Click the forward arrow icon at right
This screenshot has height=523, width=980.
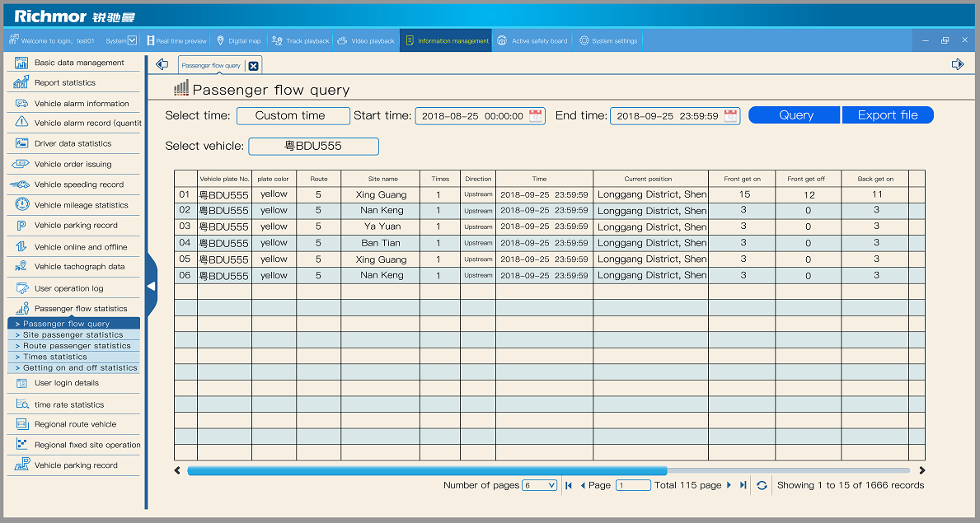[x=957, y=64]
